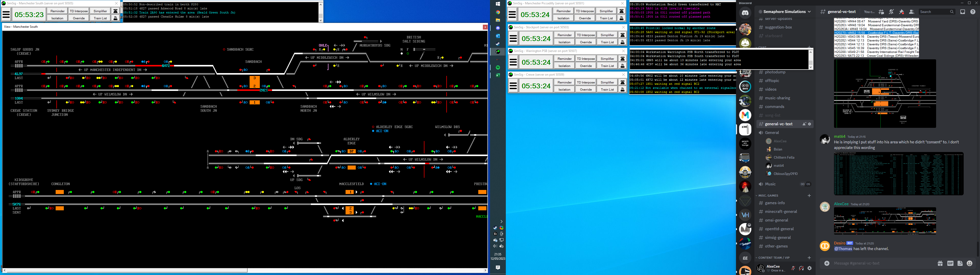980x275 pixels.
Task: Click telephone icon in Manchester South toolbar
Action: coord(116,11)
